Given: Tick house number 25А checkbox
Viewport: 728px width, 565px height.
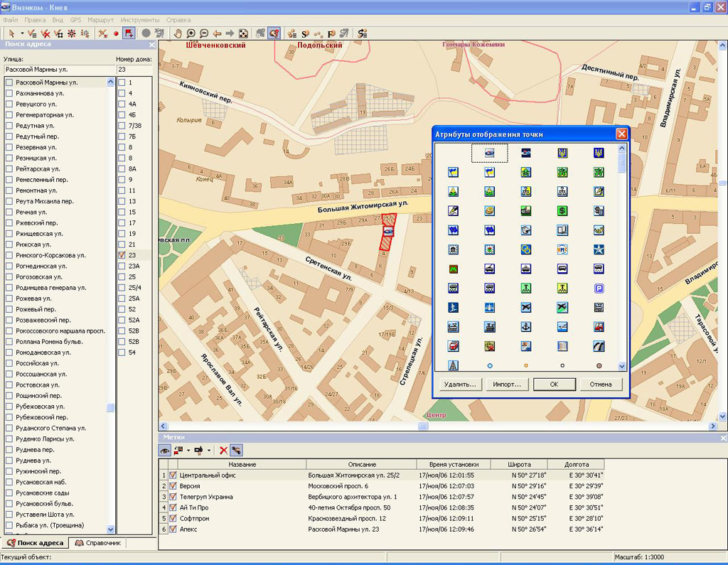Looking at the screenshot, I should (122, 298).
